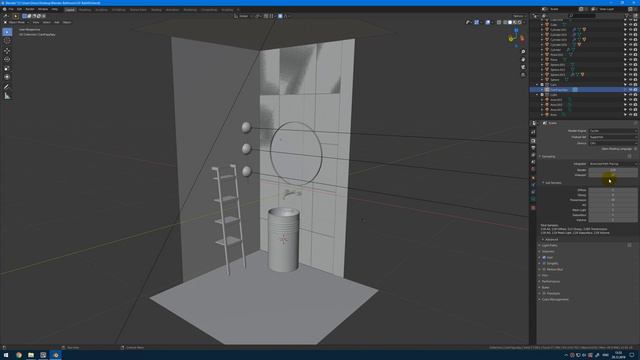Click the Viewport samples value field

point(613,175)
